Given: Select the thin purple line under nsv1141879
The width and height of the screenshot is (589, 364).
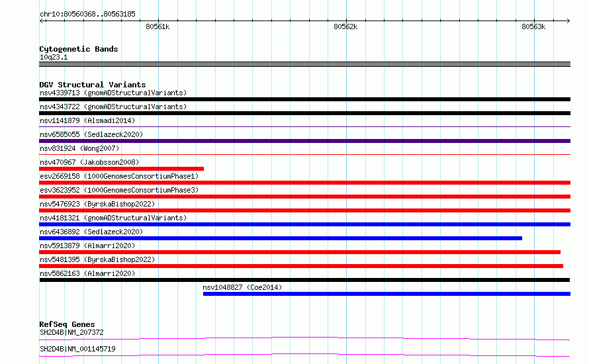Looking at the screenshot, I should [304, 126].
